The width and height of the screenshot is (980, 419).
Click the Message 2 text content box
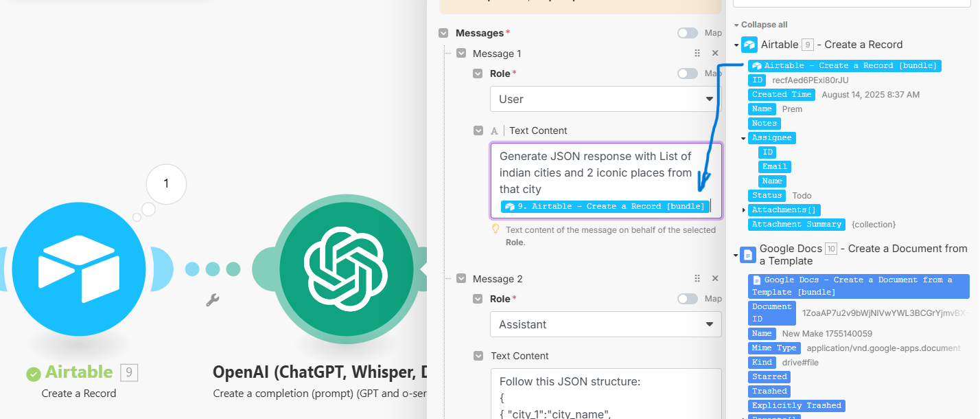point(605,394)
